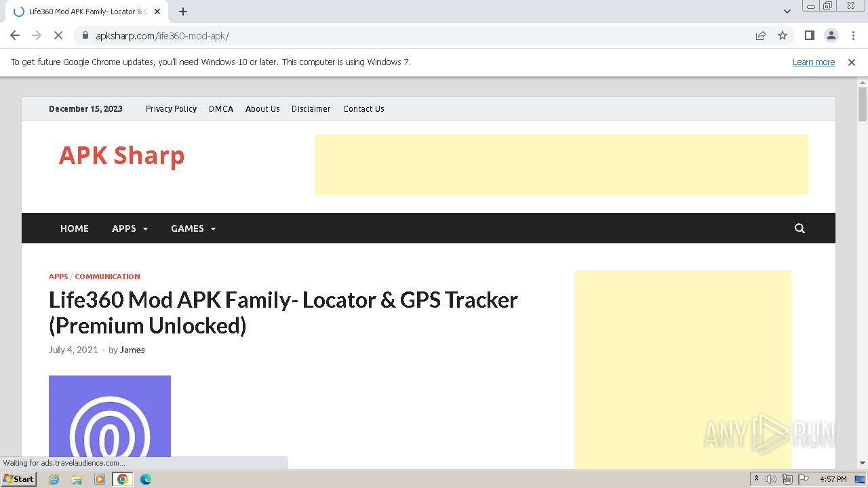Click the December 15, 2023 date text
The width and height of the screenshot is (868, 488).
[x=85, y=108]
